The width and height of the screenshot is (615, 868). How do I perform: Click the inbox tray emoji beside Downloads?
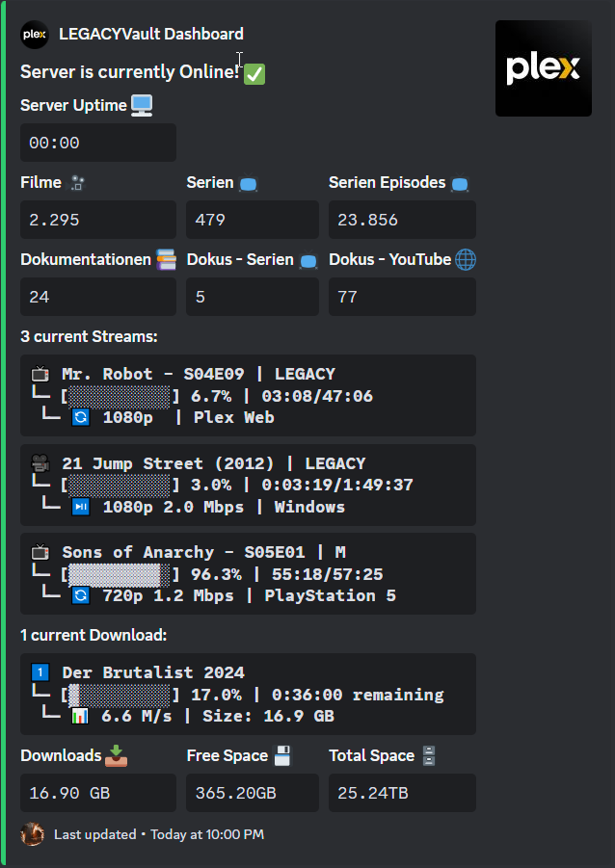coord(117,755)
